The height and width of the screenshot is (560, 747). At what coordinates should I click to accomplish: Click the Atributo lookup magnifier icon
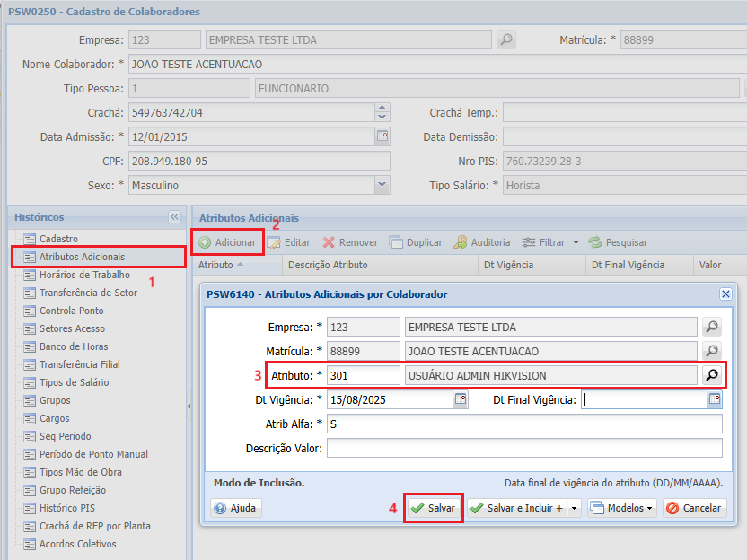712,375
